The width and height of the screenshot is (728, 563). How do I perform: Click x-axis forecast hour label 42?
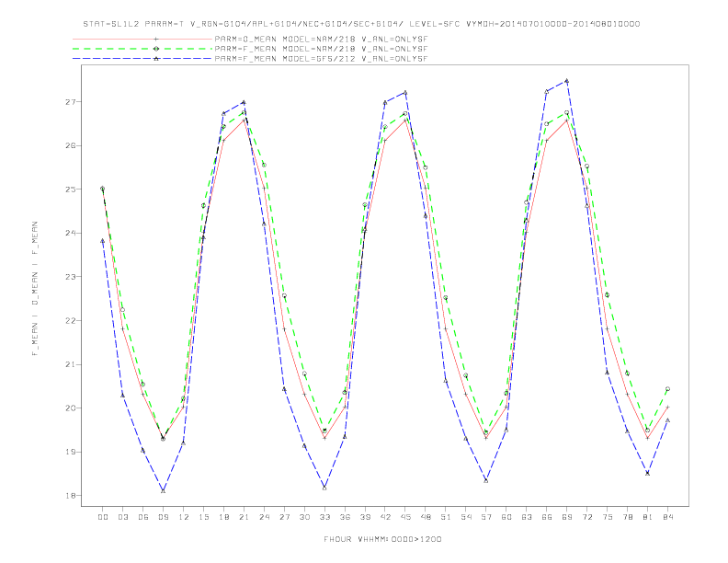[385, 517]
